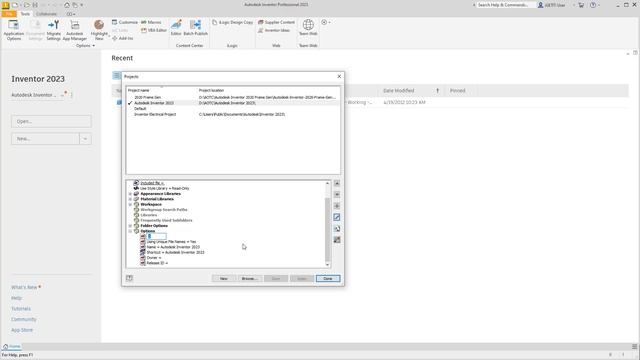Viewport: 640px width, 360px height.
Task: Launch Autodesk App Manager
Action: (75, 30)
